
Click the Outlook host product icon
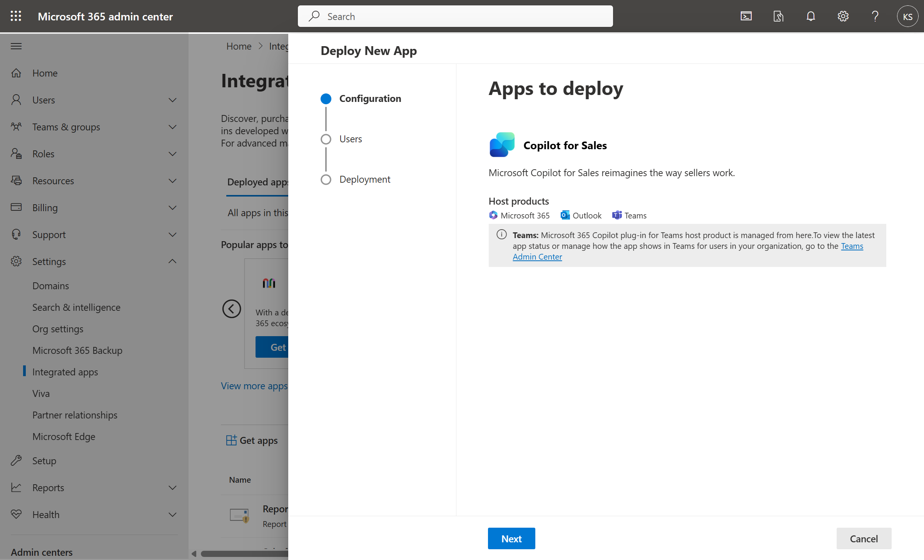tap(564, 215)
